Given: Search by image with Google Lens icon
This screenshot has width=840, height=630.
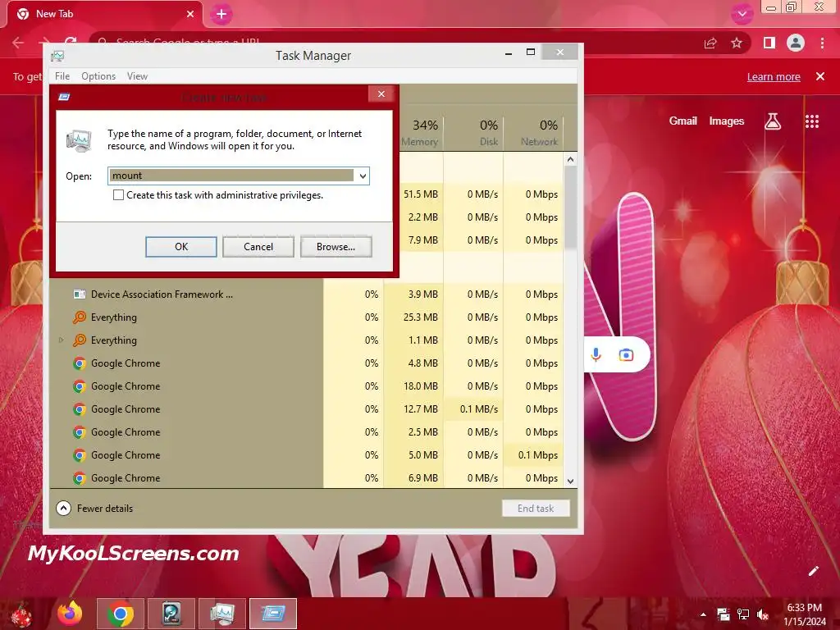Looking at the screenshot, I should [x=626, y=354].
